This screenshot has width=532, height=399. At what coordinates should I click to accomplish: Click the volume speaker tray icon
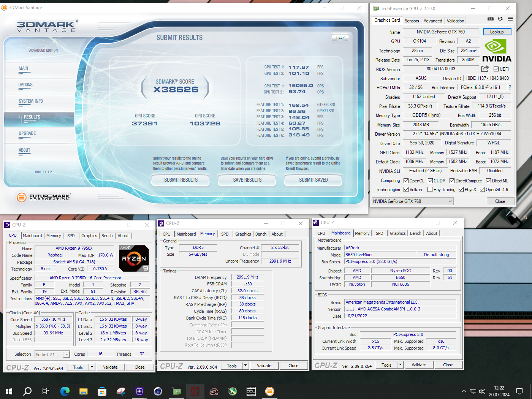pos(482,391)
